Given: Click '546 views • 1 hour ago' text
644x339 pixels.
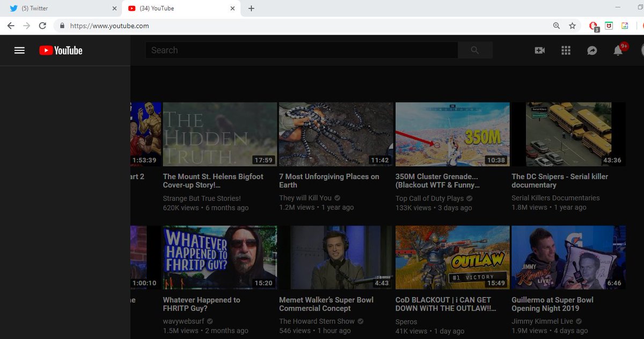Looking at the screenshot, I should (315, 331).
